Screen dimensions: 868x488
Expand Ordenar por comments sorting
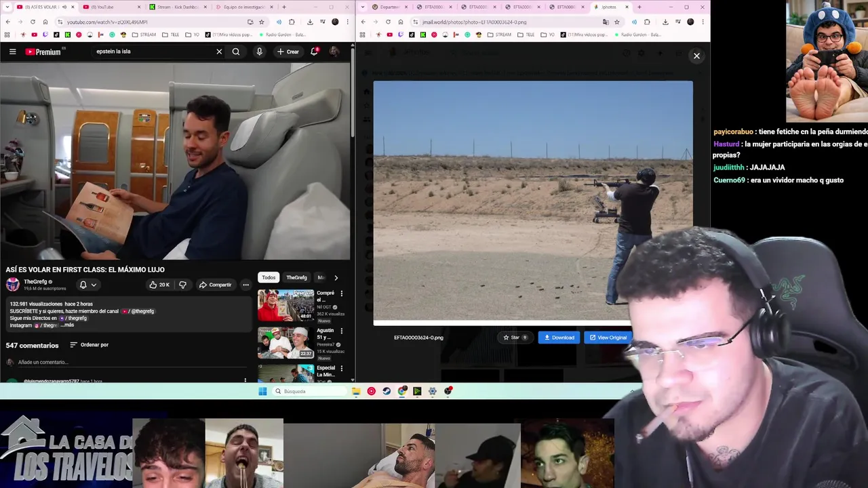coord(89,345)
